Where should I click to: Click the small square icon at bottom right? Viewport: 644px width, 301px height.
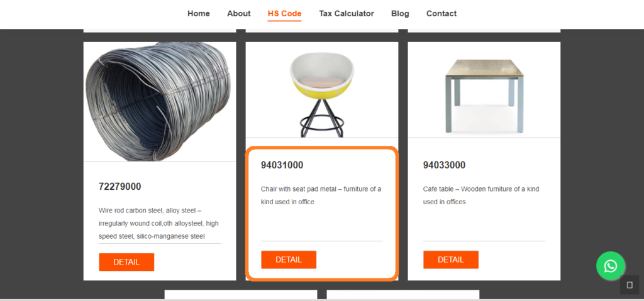629,285
